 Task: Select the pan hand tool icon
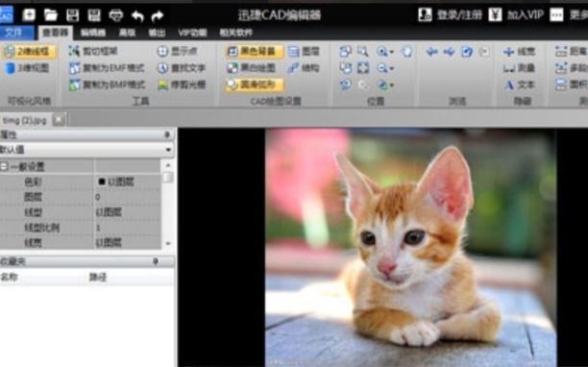pos(406,51)
